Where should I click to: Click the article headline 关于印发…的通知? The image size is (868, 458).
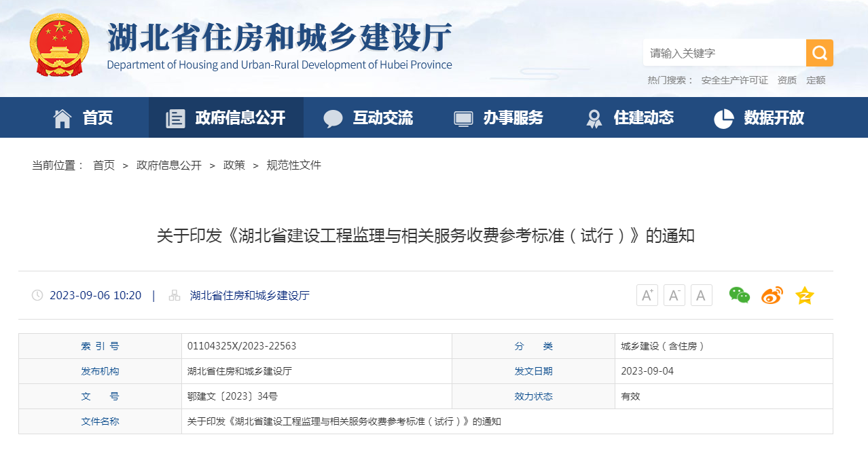click(426, 236)
